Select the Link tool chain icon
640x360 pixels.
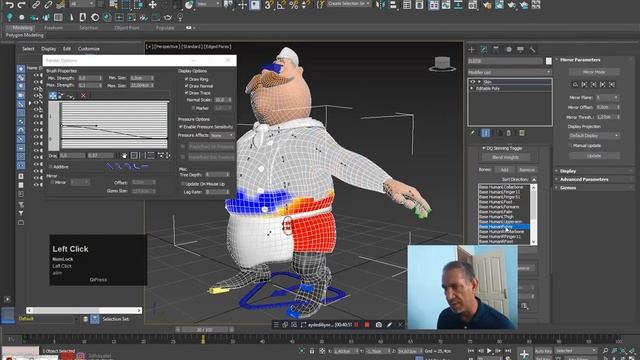pyautogui.click(x=36, y=4)
